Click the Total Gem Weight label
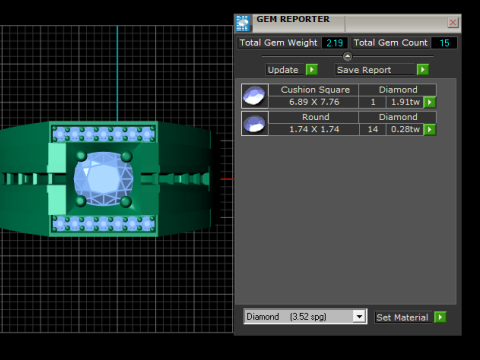 [x=278, y=43]
